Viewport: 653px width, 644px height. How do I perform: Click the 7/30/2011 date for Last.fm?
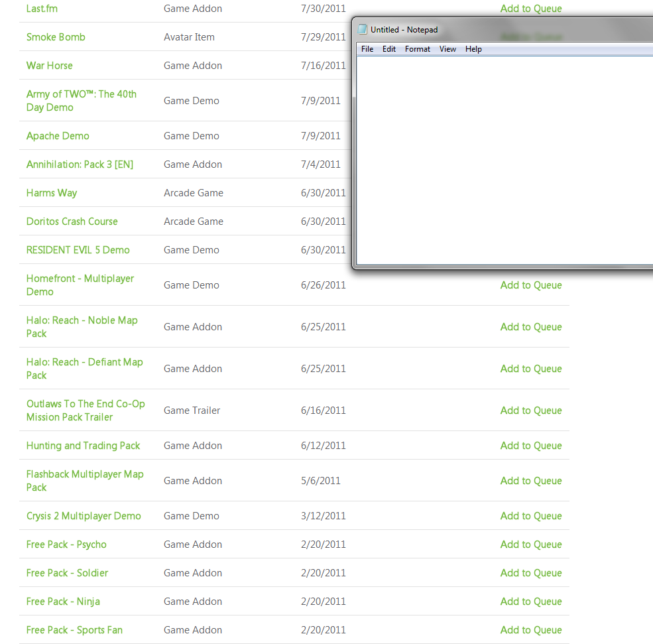tap(323, 9)
